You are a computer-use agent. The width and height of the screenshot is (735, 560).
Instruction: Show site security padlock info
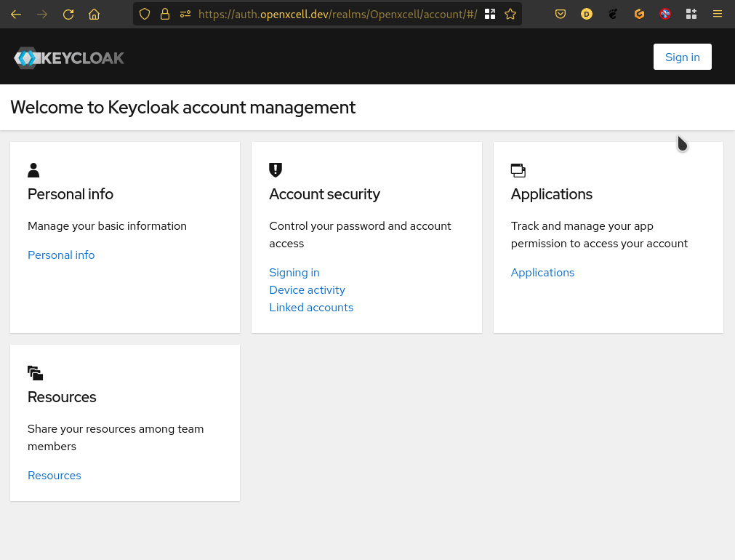pyautogui.click(x=164, y=14)
